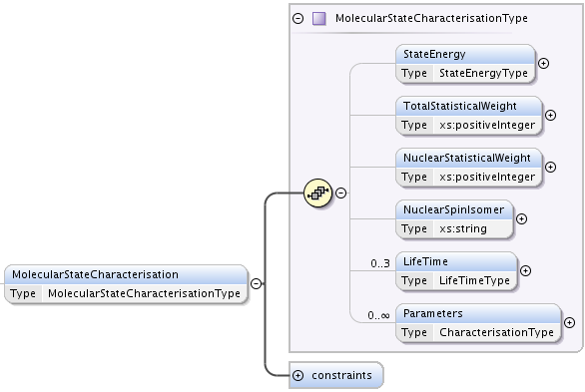Viewport: 585px width, 392px height.
Task: Click the xs:string type value
Action: point(463,228)
